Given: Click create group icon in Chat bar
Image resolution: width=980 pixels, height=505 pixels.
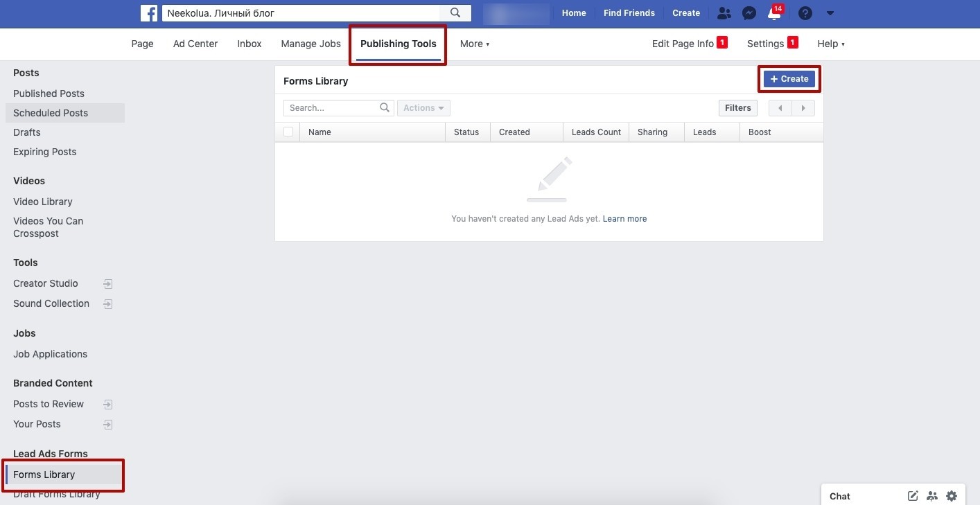Looking at the screenshot, I should click(x=932, y=496).
